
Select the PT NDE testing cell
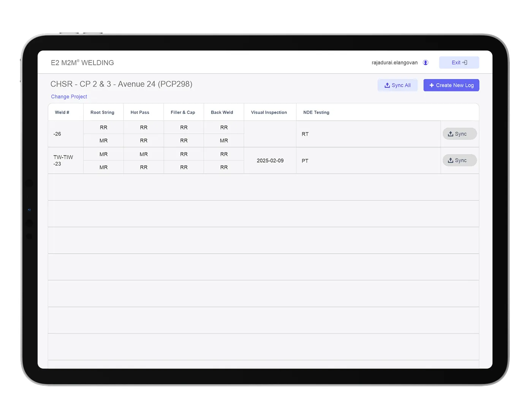tap(305, 161)
